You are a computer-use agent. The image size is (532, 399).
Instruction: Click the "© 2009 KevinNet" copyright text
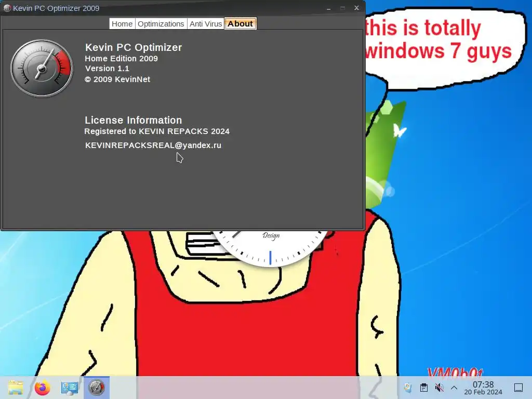117,79
